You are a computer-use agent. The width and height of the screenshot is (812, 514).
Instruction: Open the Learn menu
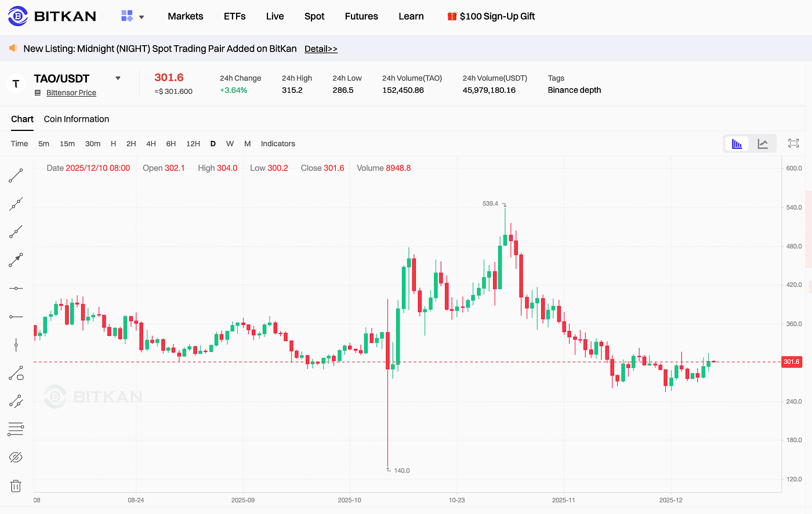(x=411, y=16)
